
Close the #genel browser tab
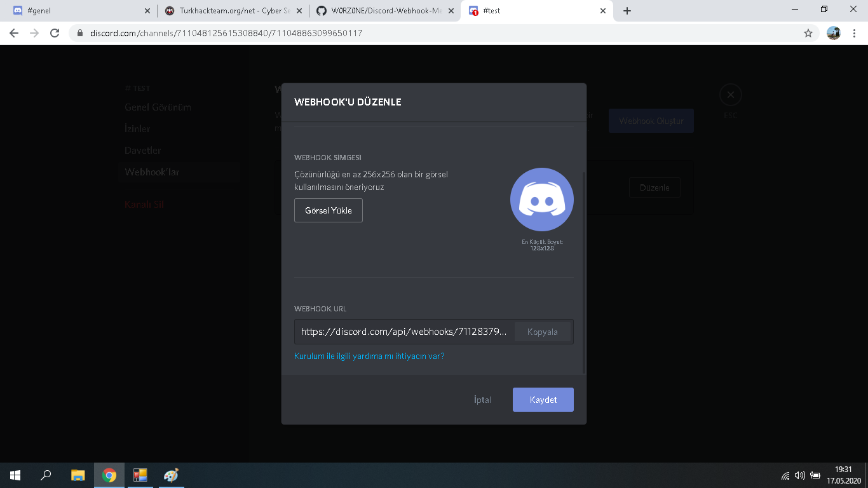point(147,11)
